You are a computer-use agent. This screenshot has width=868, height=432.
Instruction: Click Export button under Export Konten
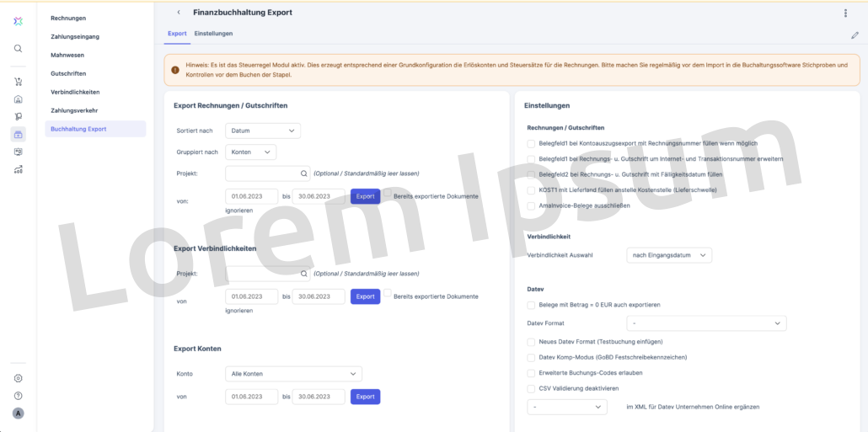(x=365, y=397)
